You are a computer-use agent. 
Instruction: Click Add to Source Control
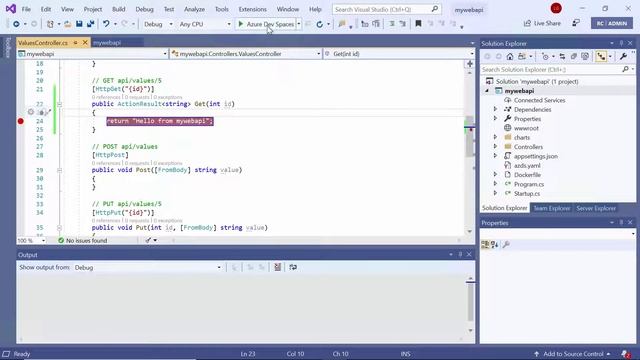tap(572, 354)
